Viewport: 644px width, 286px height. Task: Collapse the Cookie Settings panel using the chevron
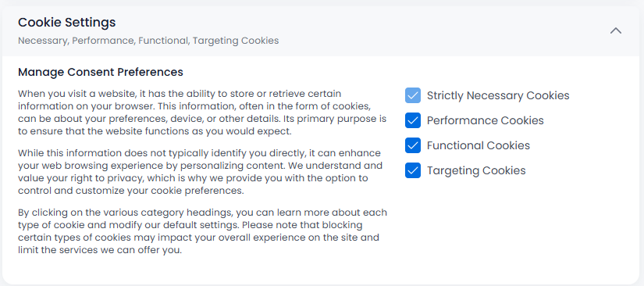point(615,30)
